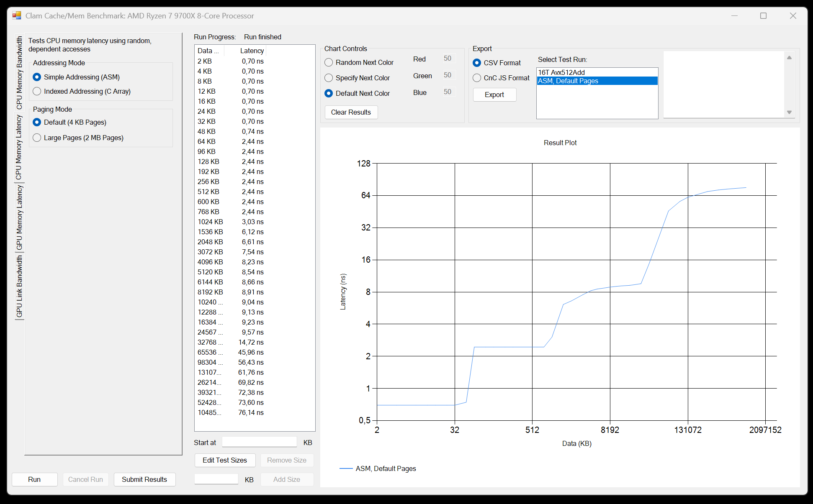Click Clear Results button
This screenshot has height=504, width=813.
pyautogui.click(x=351, y=112)
